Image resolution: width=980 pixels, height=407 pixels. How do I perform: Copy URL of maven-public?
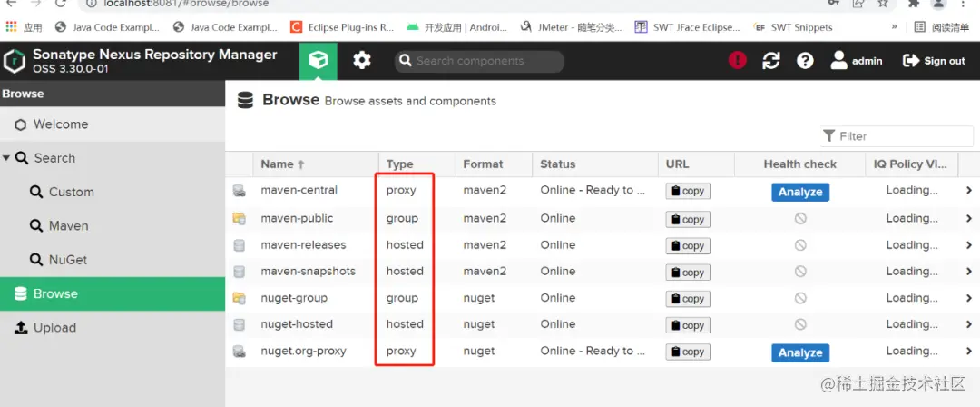coord(688,219)
